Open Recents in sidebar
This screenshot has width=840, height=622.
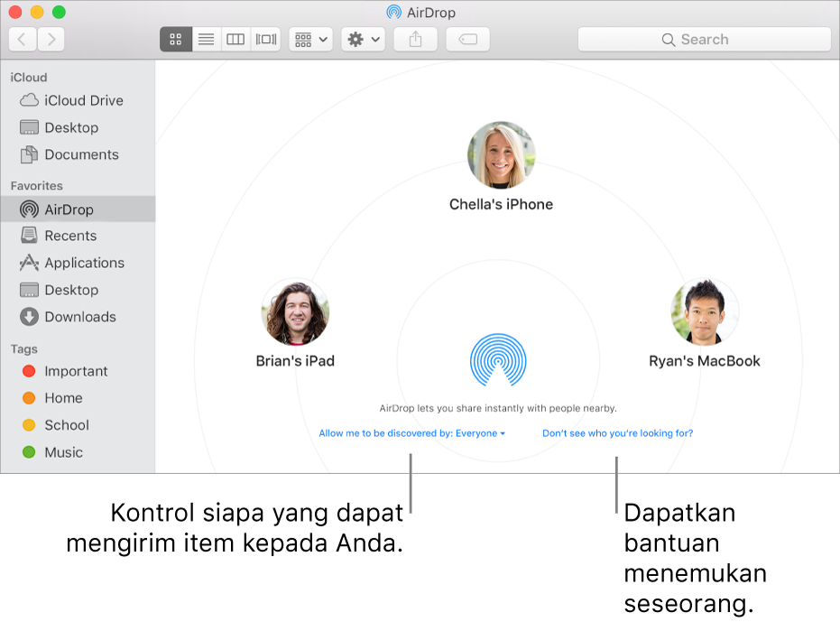click(78, 236)
